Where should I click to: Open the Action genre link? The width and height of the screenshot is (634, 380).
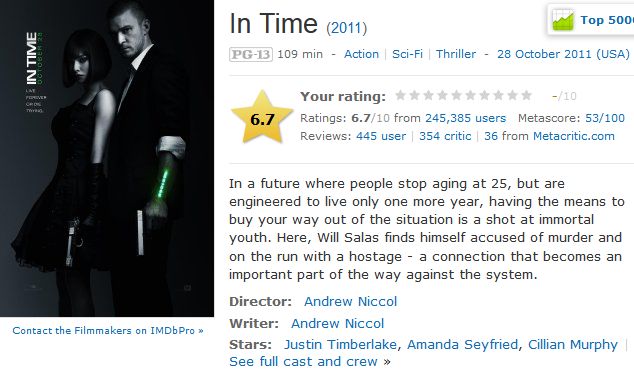coord(361,54)
